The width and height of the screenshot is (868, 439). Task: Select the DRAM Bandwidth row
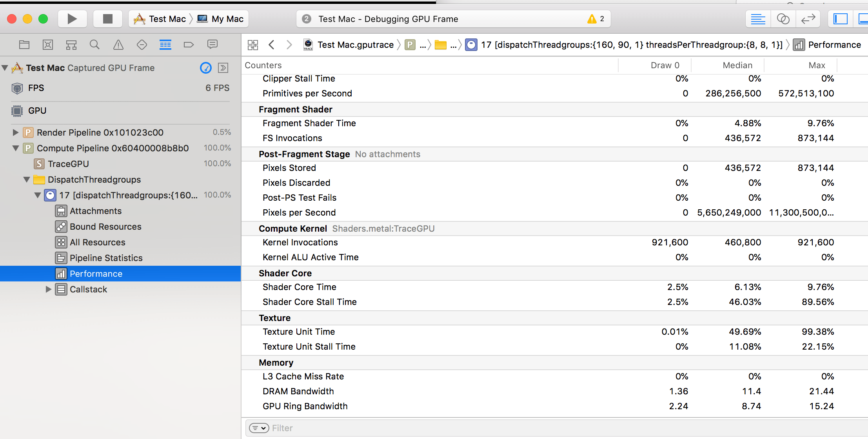[554, 391]
